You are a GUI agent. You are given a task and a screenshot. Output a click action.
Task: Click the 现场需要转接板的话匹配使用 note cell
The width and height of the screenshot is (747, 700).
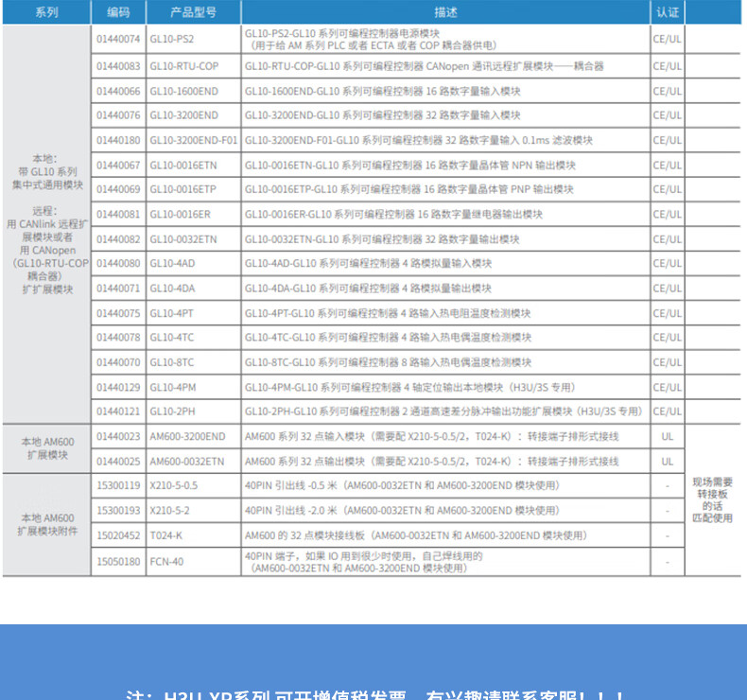tap(712, 499)
